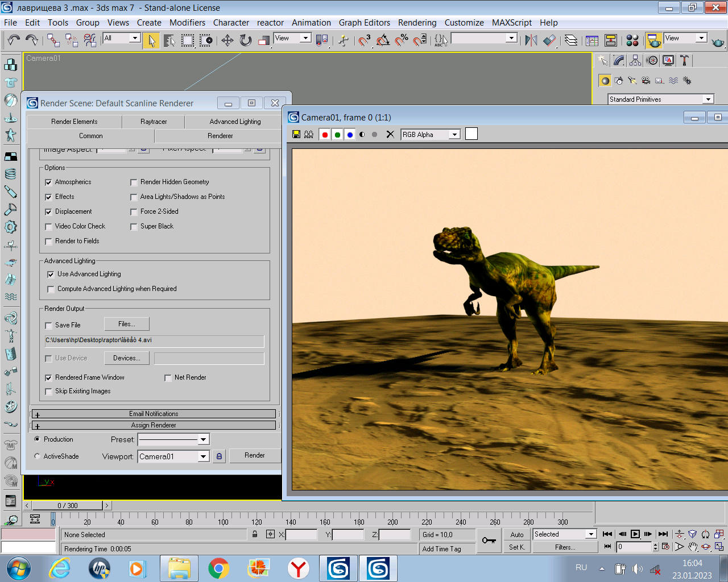Open the Rendering menu
The width and height of the screenshot is (728, 582).
point(417,23)
